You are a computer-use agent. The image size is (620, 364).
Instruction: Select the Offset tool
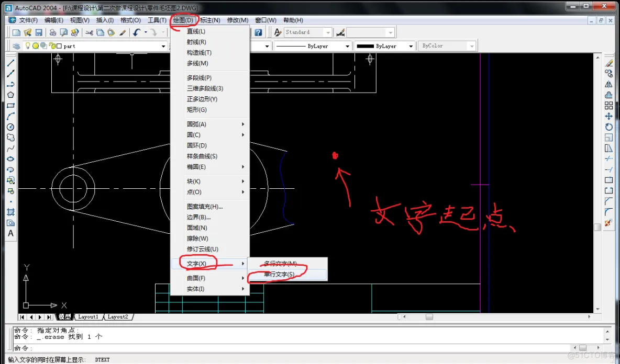tap(609, 95)
